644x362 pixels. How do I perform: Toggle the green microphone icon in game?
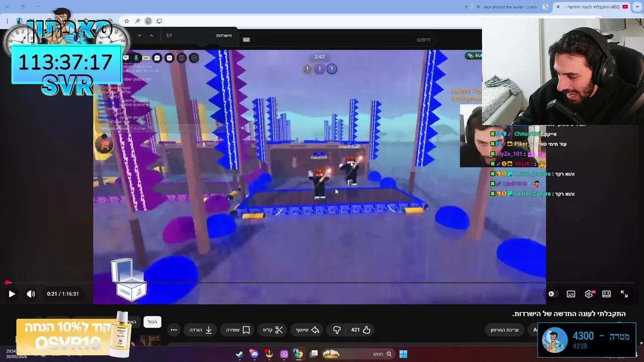click(x=136, y=58)
